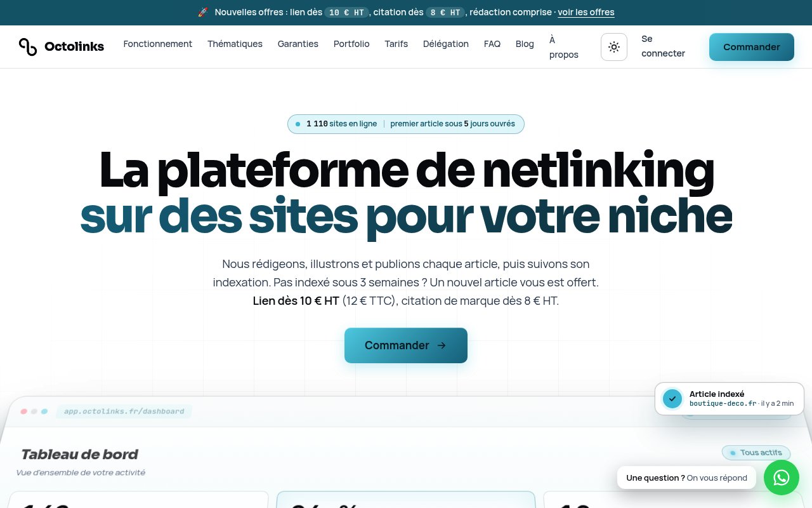812x508 pixels.
Task: Click the 'Lien dès 10 € HT' bold text
Action: [296, 301]
